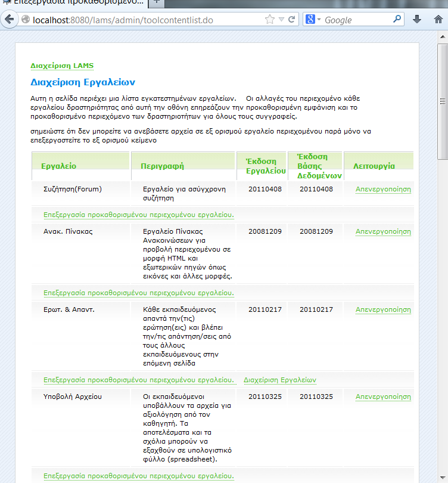Click the scrollbar up arrow
448x483 pixels.
pos(443,36)
